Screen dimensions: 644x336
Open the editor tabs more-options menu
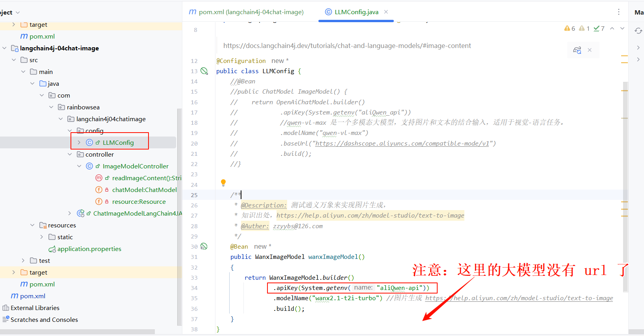619,12
